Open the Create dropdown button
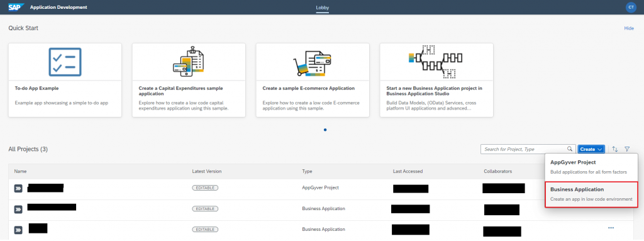Screen dimensions: 644x241 [x=591, y=149]
